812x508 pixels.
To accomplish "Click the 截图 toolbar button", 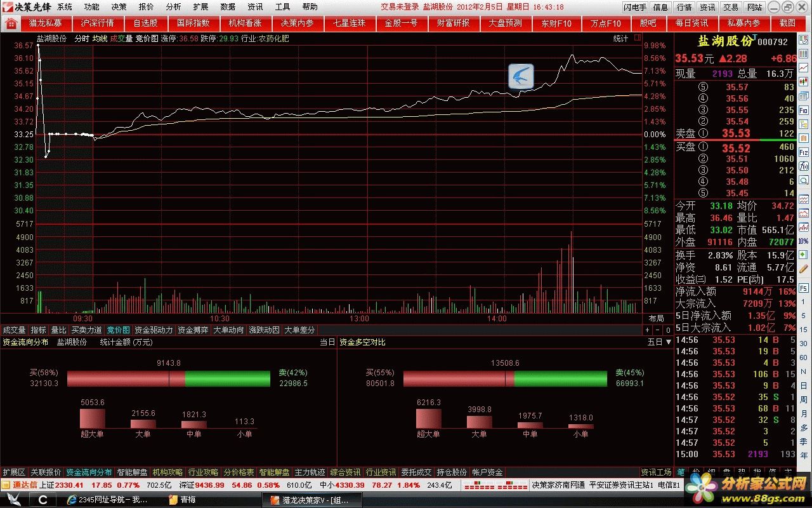I will pyautogui.click(x=787, y=23).
